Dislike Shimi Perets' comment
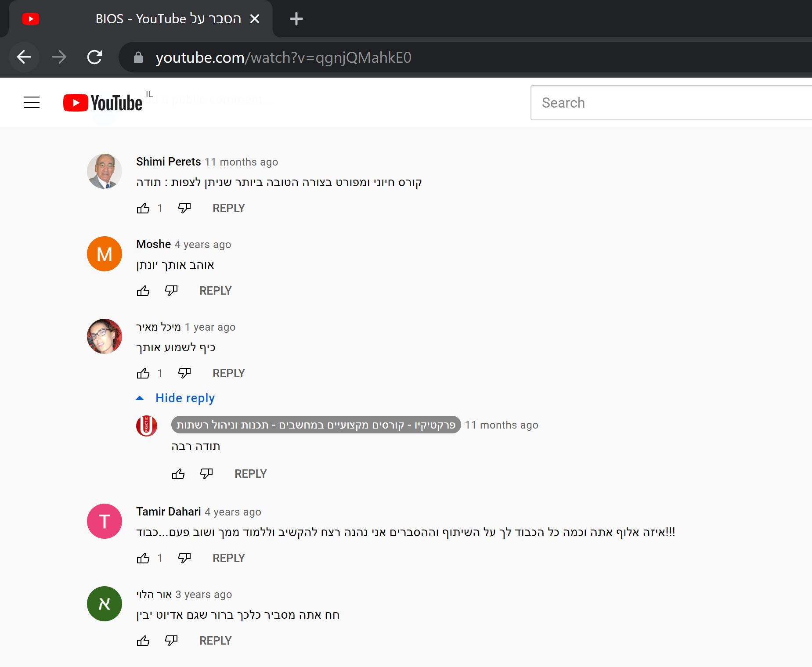Viewport: 812px width, 667px height. tap(184, 208)
